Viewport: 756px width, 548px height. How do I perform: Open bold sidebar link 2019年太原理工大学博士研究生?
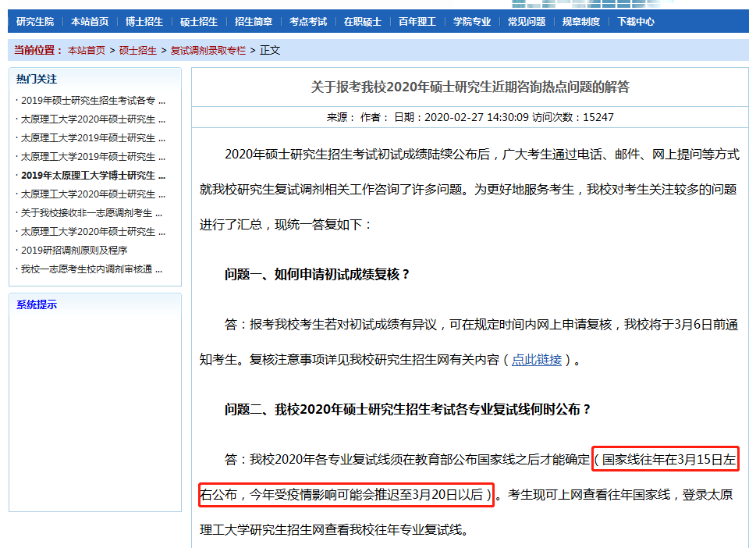[92, 176]
